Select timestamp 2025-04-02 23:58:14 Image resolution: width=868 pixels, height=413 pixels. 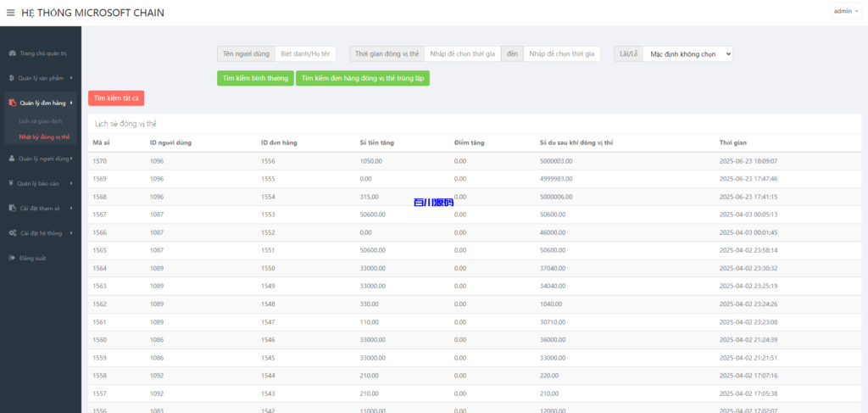[x=748, y=250]
